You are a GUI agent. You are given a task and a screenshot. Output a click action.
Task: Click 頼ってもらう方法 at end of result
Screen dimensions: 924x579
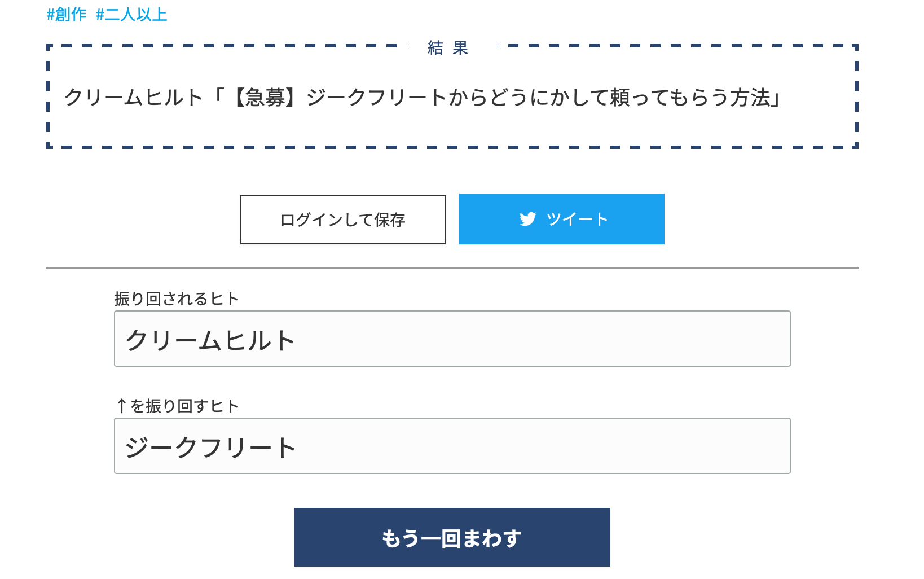[690, 98]
